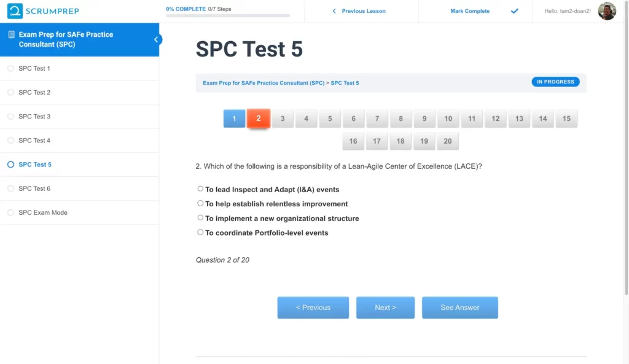Open the SPC Test 5 breadcrumb link

coord(345,82)
